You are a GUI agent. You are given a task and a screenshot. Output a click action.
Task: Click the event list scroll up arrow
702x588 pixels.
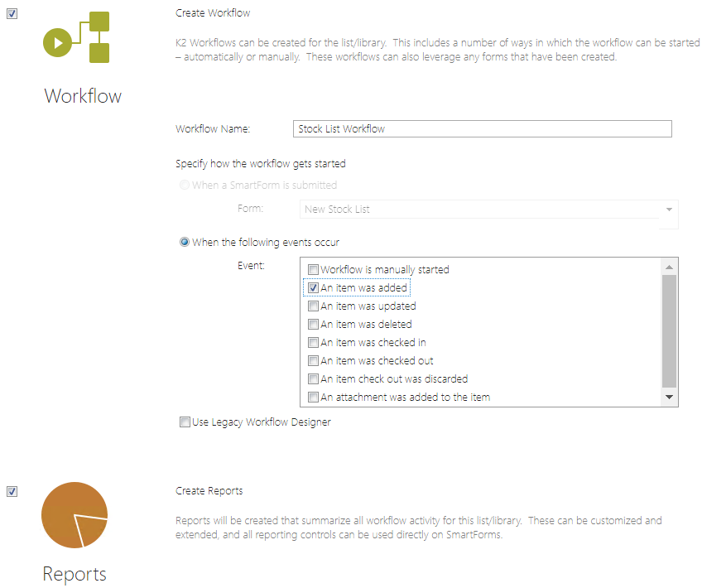click(670, 267)
